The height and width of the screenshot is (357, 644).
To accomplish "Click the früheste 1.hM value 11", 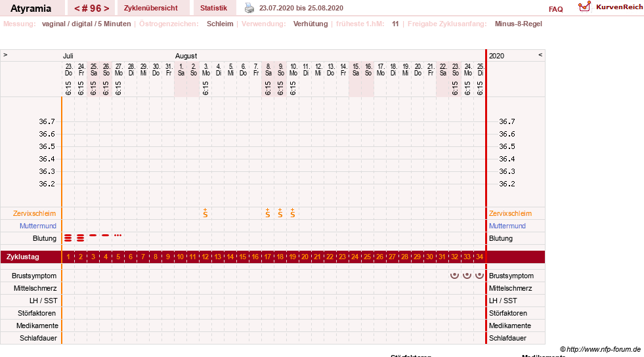I will [395, 24].
